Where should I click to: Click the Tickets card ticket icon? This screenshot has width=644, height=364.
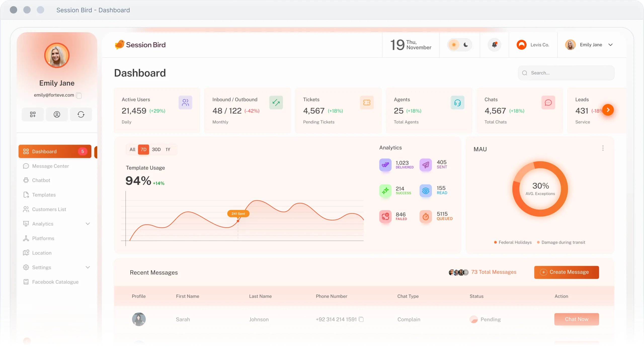coord(367,102)
